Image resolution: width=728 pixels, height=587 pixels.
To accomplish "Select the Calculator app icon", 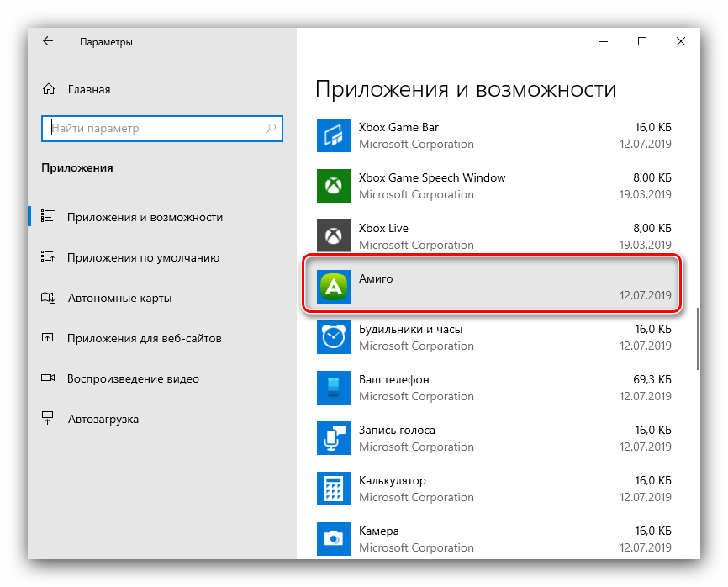I will 332,489.
